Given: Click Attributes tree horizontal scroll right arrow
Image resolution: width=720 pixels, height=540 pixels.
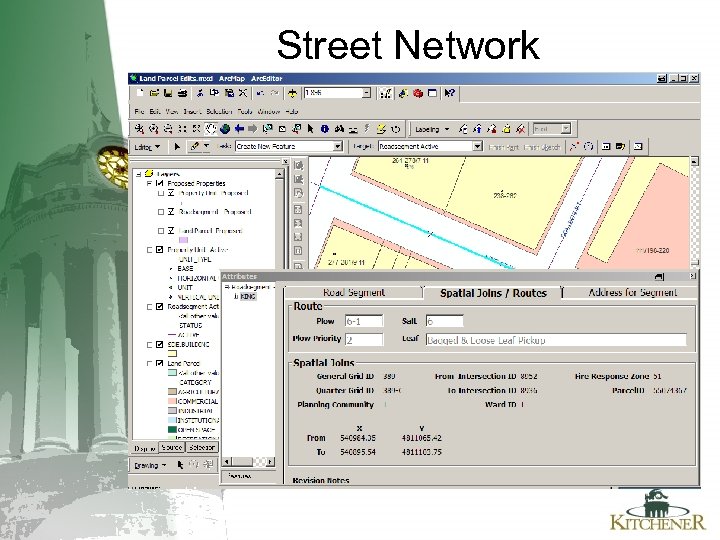Looking at the screenshot, I should (x=270, y=461).
